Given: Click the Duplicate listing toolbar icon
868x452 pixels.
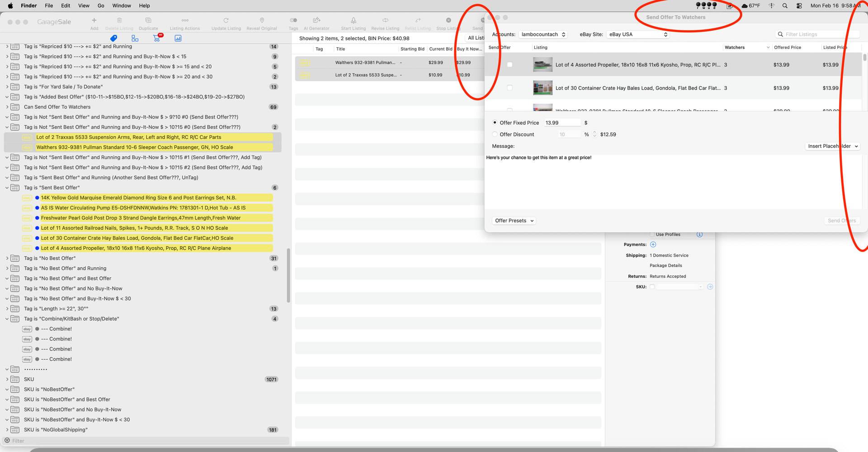Looking at the screenshot, I should coord(148,20).
